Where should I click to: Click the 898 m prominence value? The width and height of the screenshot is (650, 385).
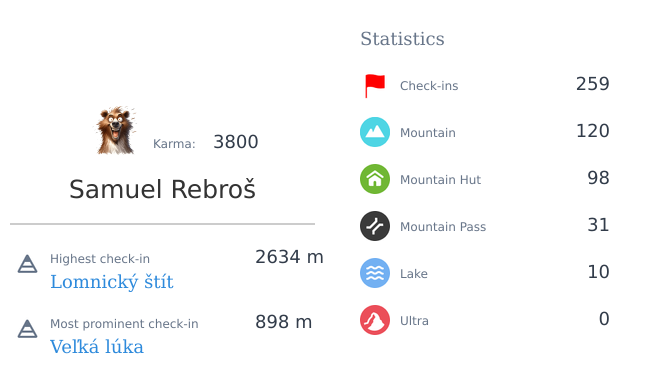(283, 322)
